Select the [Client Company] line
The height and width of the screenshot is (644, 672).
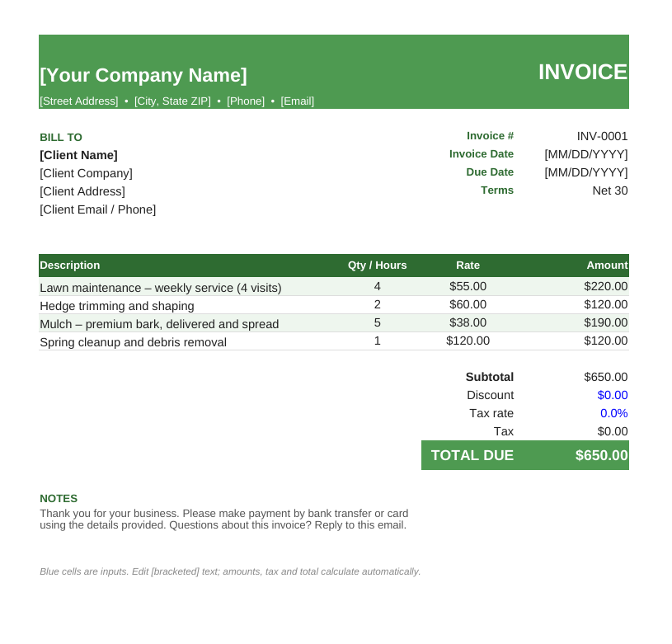point(86,173)
